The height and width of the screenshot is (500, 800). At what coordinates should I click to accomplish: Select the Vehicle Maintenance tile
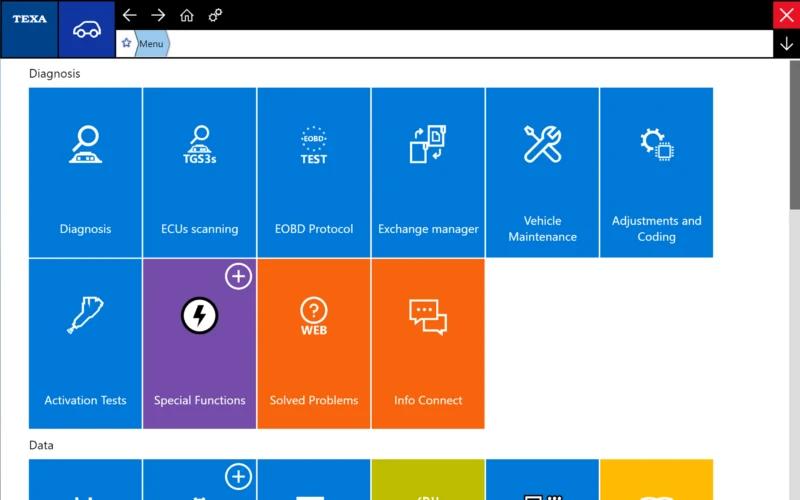542,172
